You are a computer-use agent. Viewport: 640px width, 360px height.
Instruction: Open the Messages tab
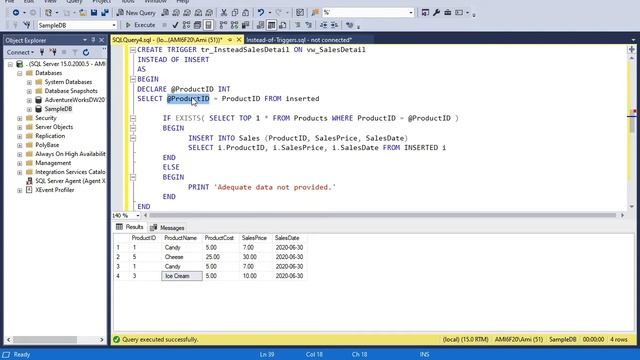(167, 227)
